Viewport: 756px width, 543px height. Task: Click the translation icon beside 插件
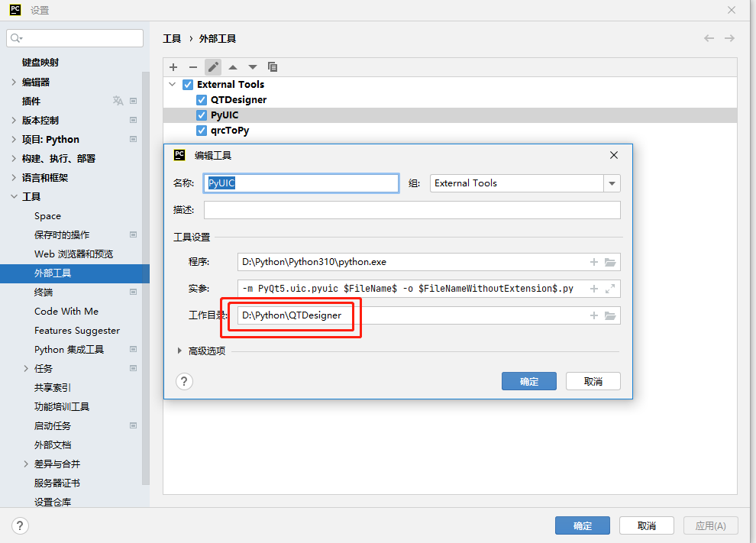tap(118, 101)
